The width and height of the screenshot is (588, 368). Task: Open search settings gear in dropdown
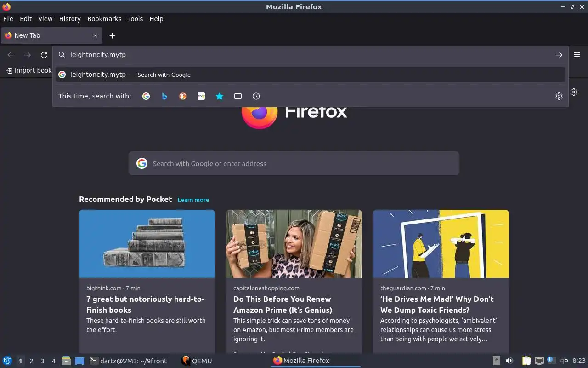point(559,96)
